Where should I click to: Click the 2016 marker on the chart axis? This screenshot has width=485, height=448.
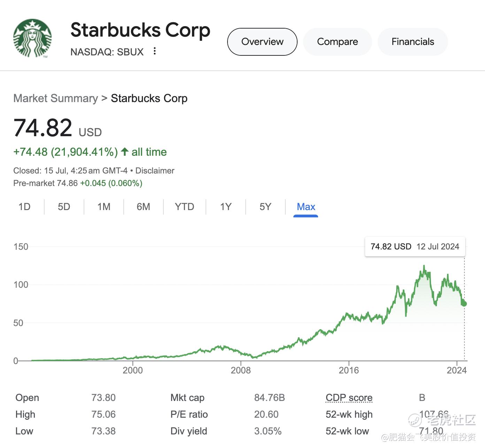[349, 370]
